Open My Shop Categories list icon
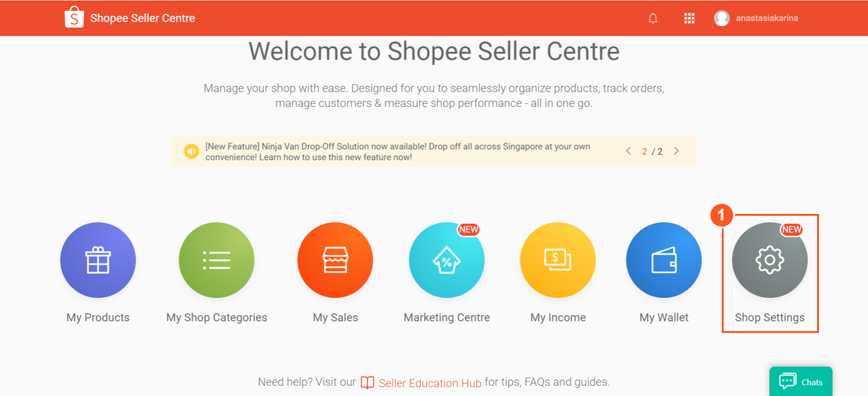This screenshot has height=396, width=868. pyautogui.click(x=216, y=260)
